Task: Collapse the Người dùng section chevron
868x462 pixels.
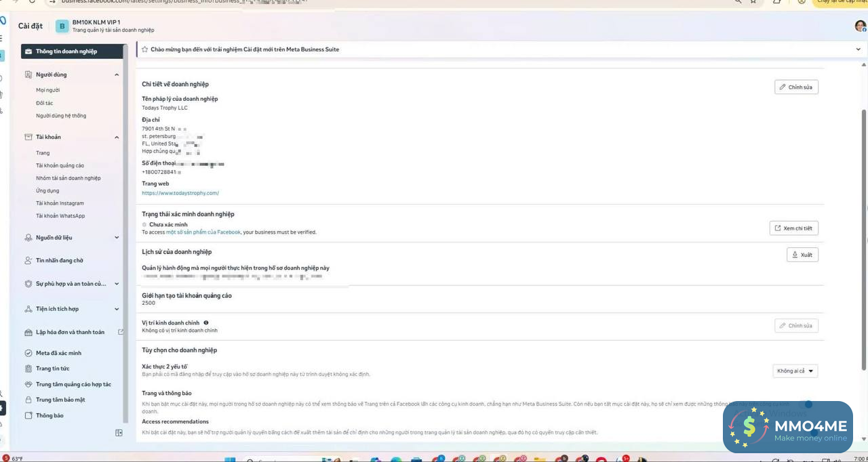Action: pyautogui.click(x=117, y=75)
